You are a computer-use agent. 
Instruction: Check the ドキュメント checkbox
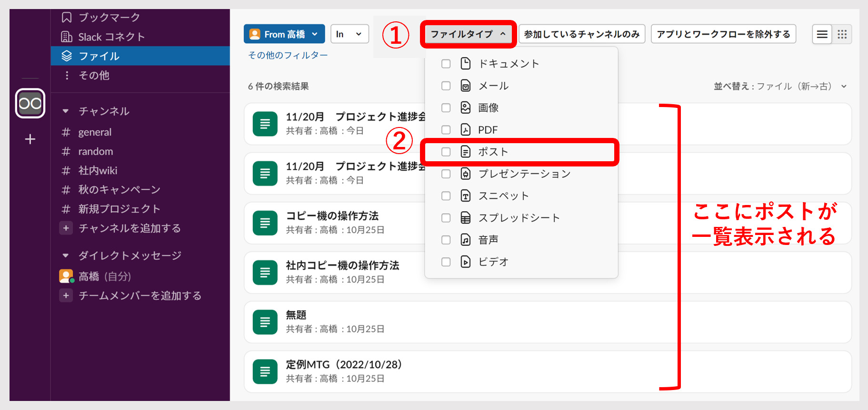[x=446, y=64]
